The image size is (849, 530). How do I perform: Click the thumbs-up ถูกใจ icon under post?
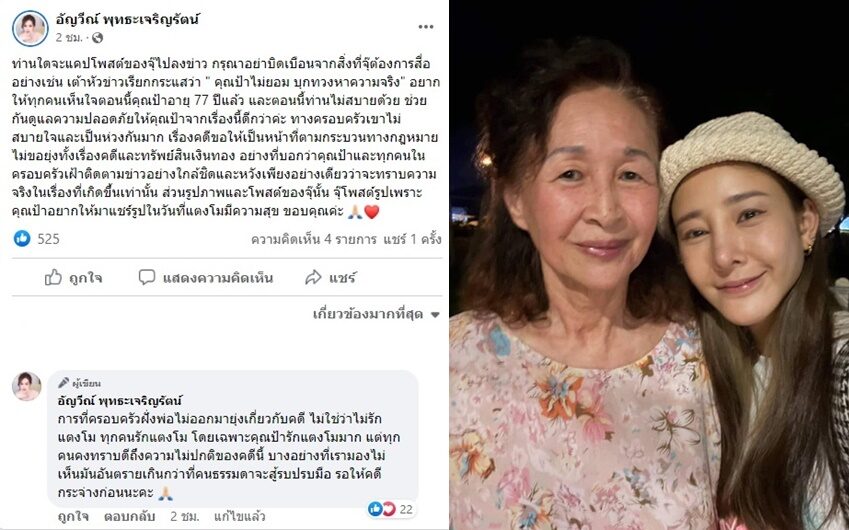pyautogui.click(x=53, y=278)
